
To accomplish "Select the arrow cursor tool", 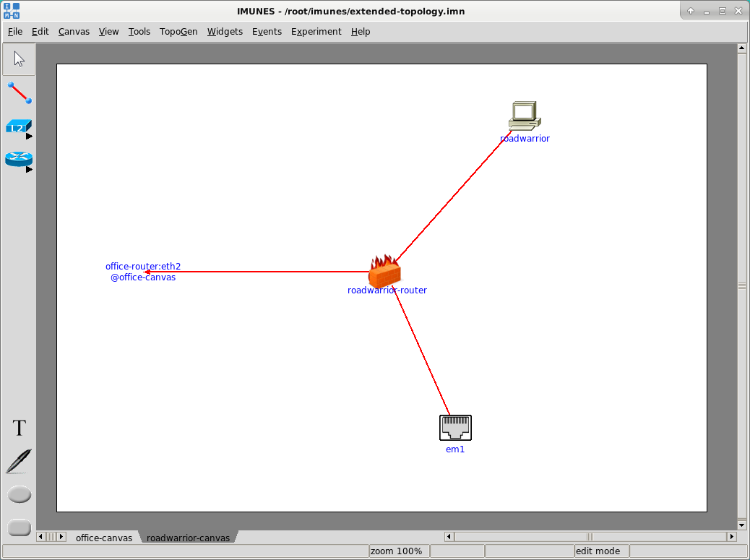I will [19, 59].
